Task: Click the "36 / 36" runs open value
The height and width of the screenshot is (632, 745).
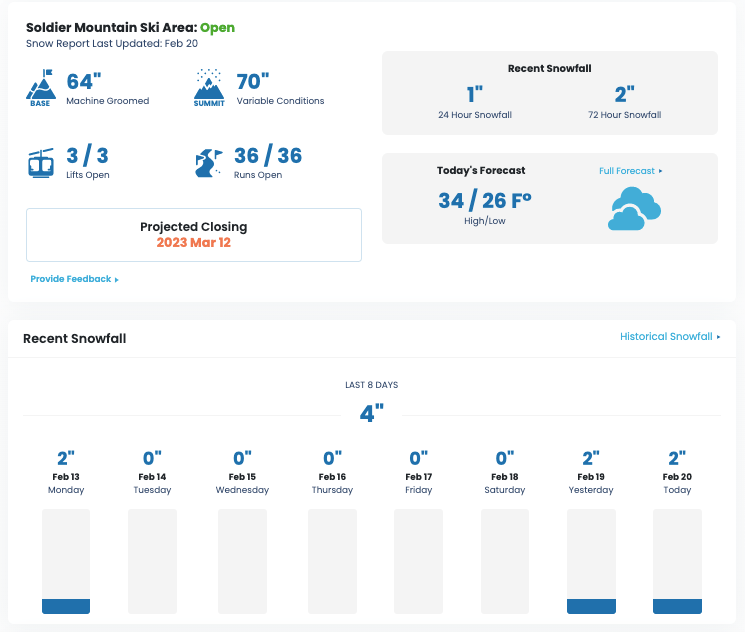Action: coord(268,155)
